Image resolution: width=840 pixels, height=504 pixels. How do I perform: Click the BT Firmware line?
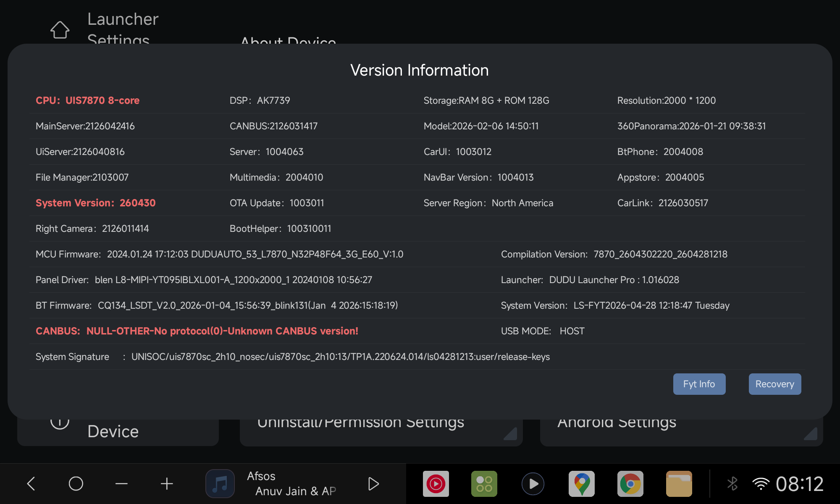(217, 305)
